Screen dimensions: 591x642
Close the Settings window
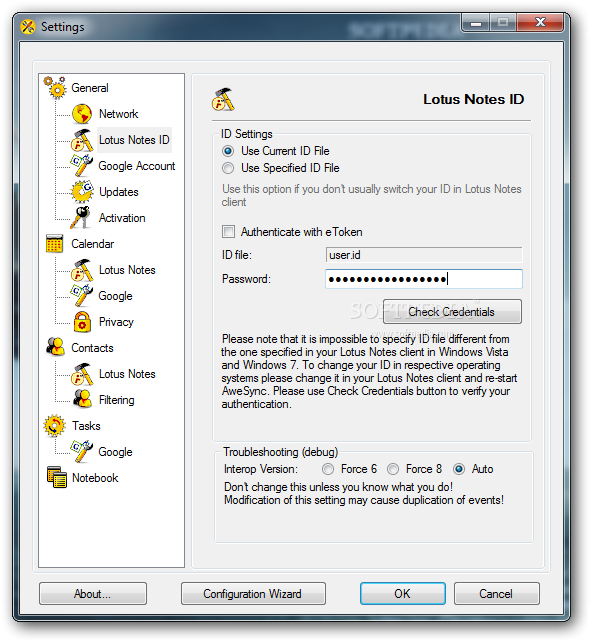click(540, 23)
